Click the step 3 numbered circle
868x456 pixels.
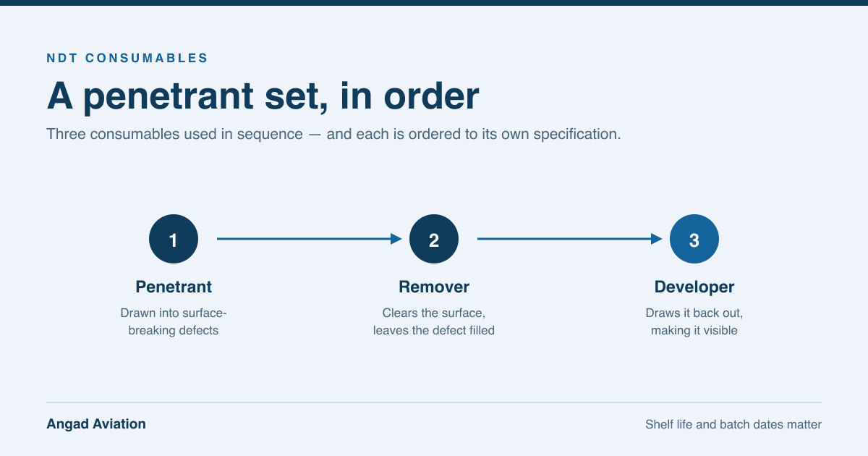694,239
